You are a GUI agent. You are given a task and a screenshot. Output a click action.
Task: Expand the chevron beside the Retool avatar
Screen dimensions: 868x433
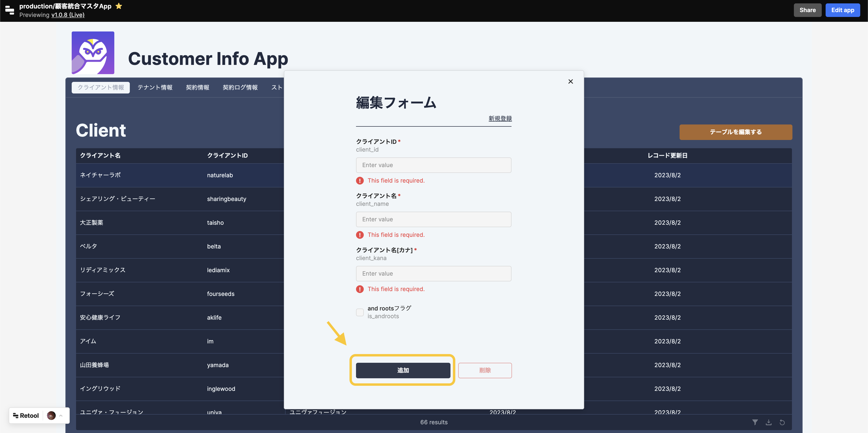click(x=61, y=416)
